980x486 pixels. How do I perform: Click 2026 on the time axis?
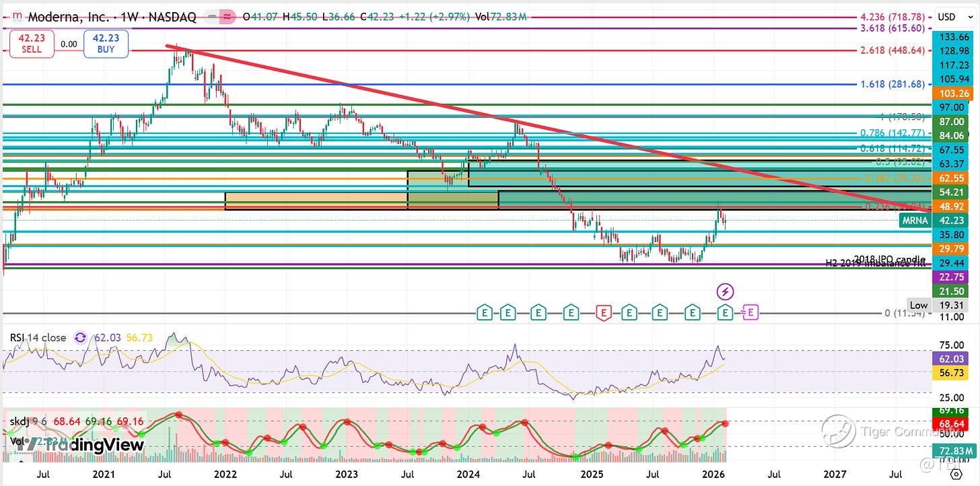(x=713, y=475)
